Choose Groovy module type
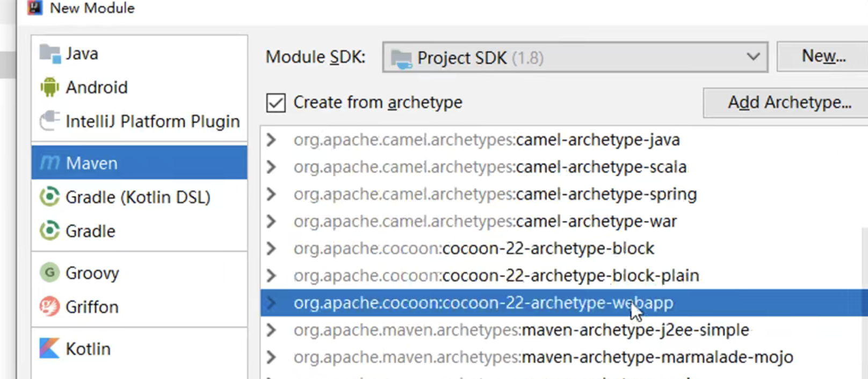868x379 pixels. [x=139, y=273]
